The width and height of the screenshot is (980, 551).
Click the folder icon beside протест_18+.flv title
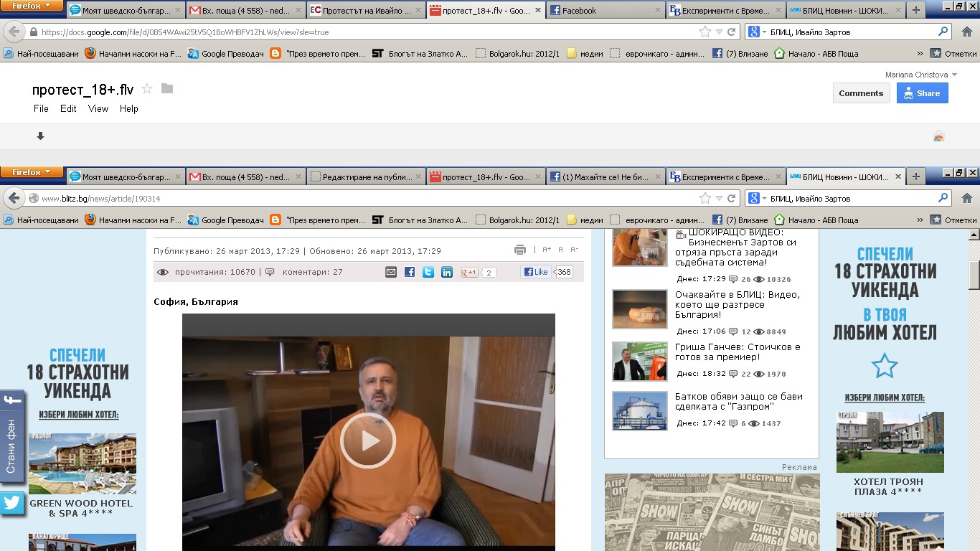167,89
